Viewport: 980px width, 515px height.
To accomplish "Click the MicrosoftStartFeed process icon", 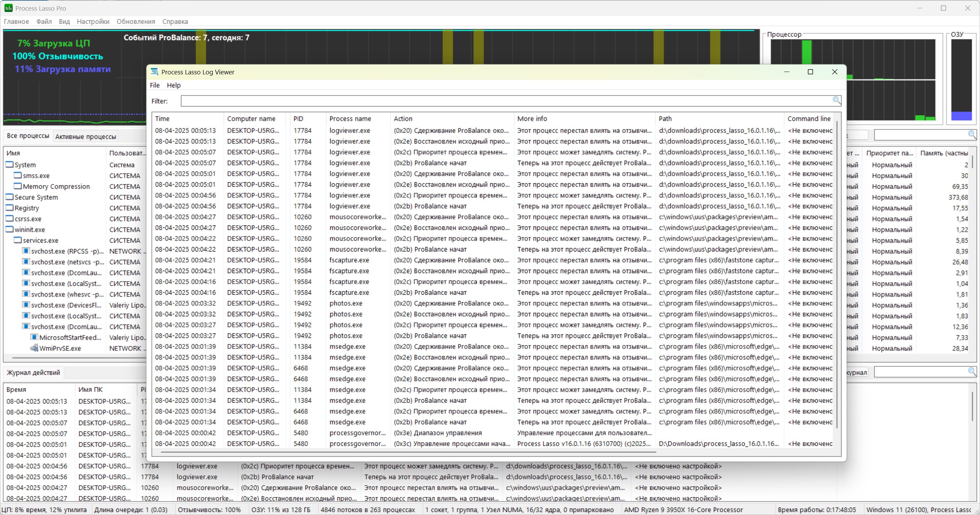I will [34, 337].
